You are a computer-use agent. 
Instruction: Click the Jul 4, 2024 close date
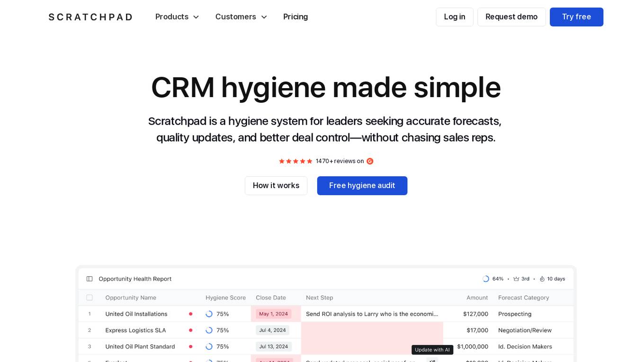pyautogui.click(x=272, y=330)
